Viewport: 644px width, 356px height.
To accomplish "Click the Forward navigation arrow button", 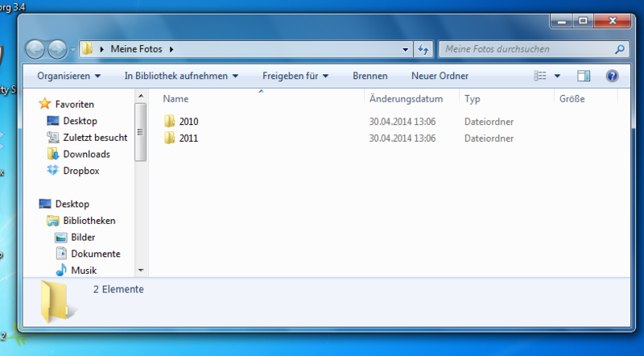I will 57,49.
